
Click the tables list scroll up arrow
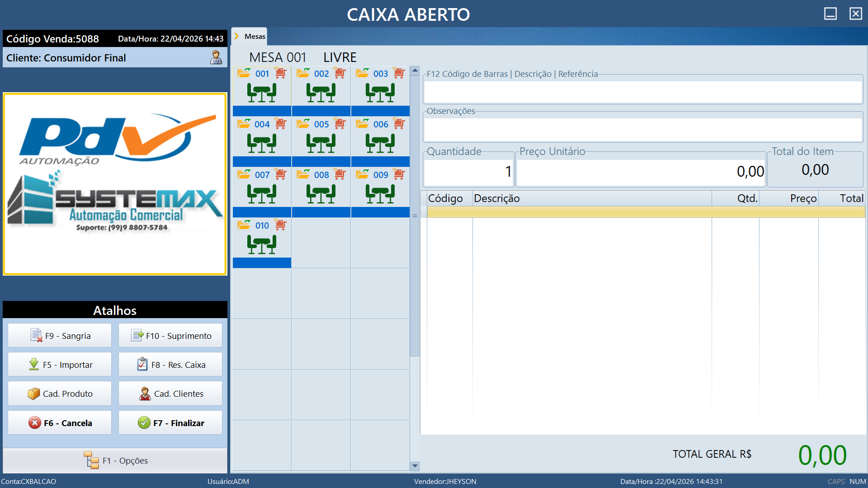pyautogui.click(x=415, y=71)
